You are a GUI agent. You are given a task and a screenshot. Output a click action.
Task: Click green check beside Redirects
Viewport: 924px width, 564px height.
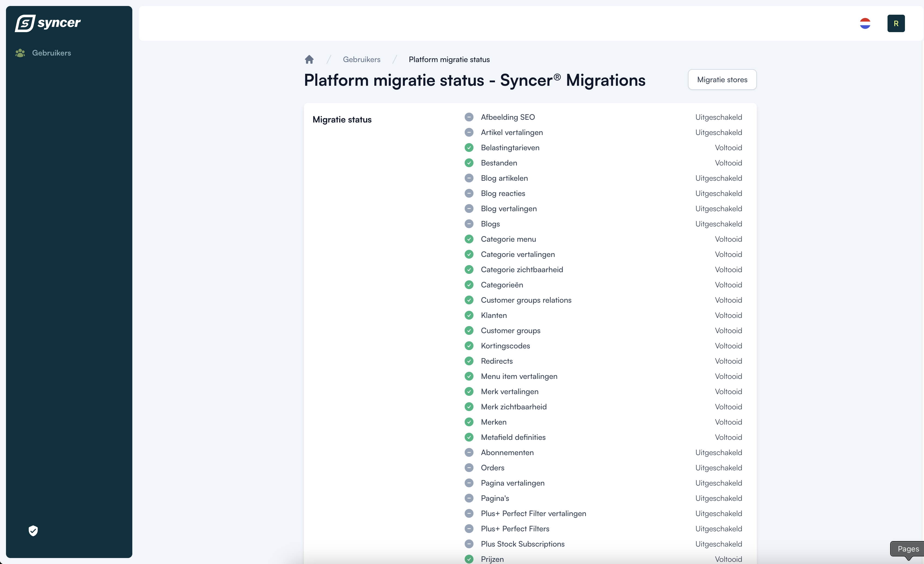469,361
